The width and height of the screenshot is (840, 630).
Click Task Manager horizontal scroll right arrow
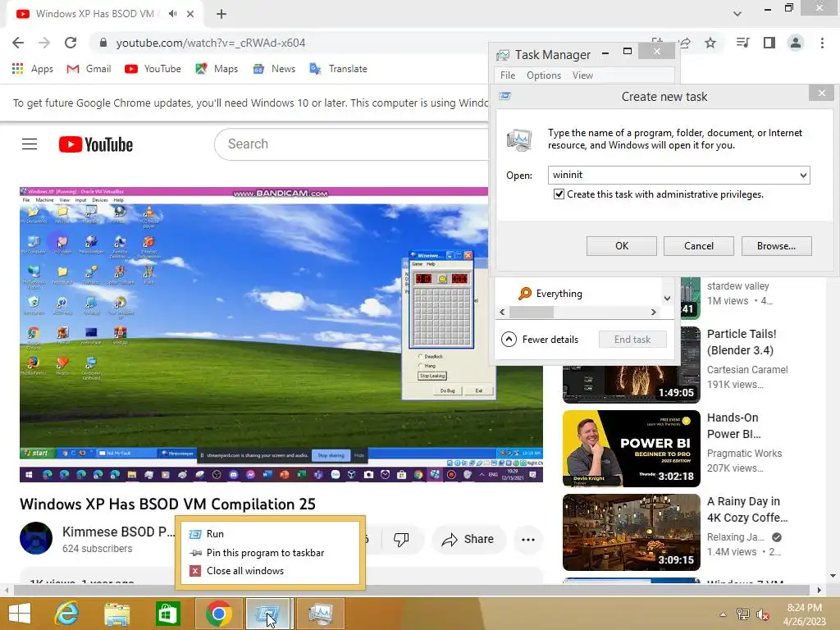click(x=654, y=312)
